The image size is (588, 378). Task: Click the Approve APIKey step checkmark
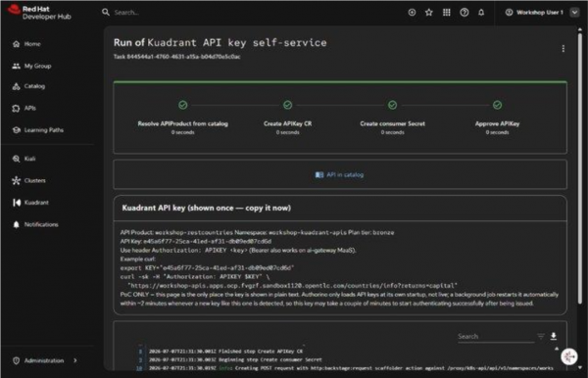click(497, 105)
